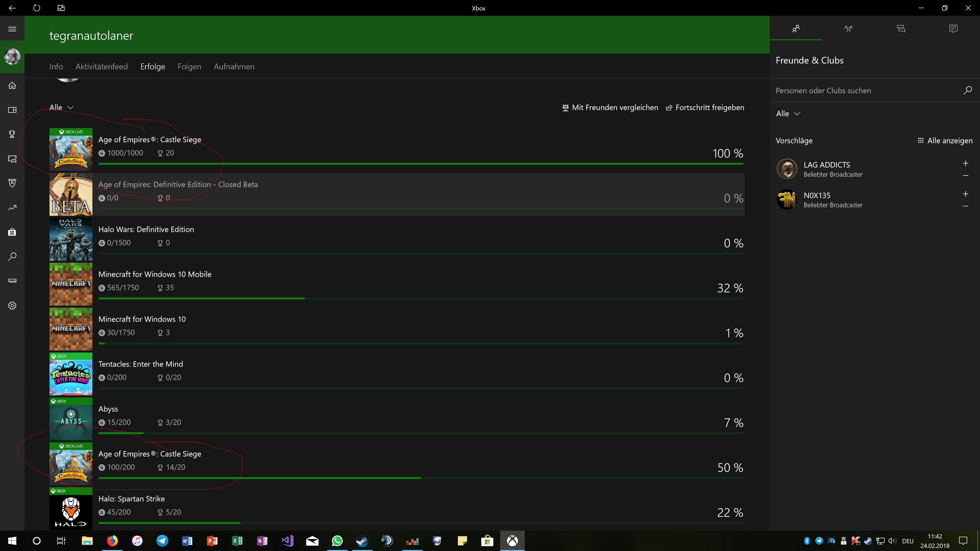Image resolution: width=980 pixels, height=551 pixels.
Task: Open the Aktivitätenfeed tab
Action: coord(101,67)
